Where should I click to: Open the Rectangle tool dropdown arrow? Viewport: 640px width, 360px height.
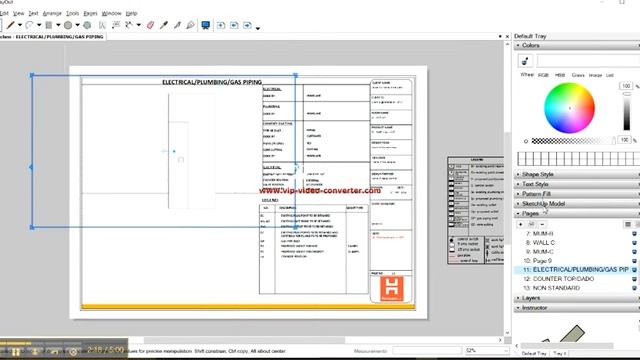tap(58, 25)
